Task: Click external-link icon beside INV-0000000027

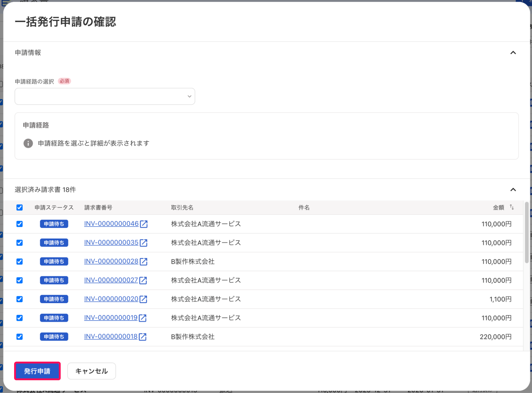Action: pyautogui.click(x=143, y=280)
